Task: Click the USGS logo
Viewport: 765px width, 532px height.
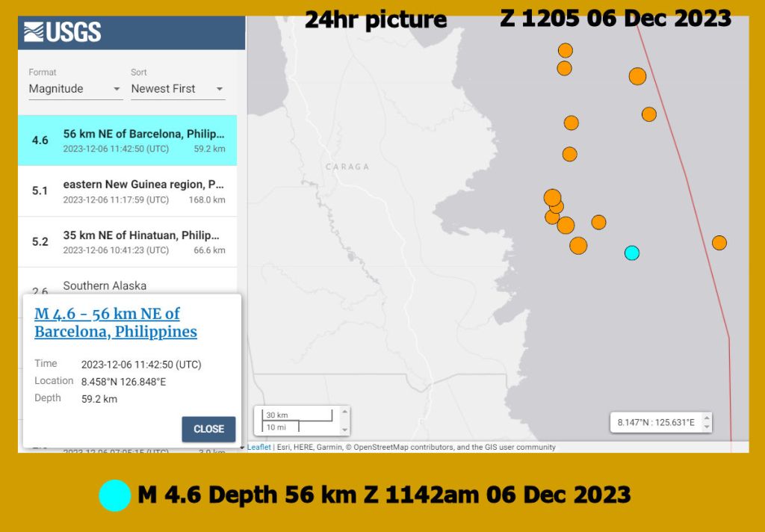Action: click(x=63, y=32)
